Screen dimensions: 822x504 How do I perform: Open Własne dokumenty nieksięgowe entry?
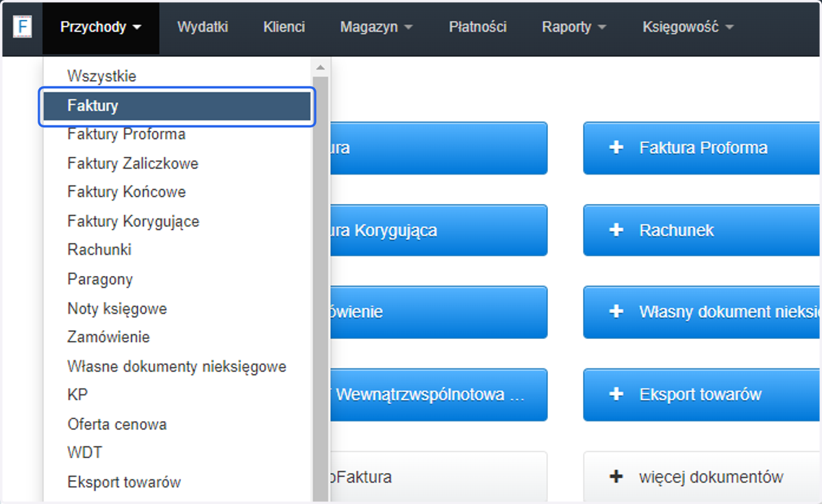(x=177, y=366)
